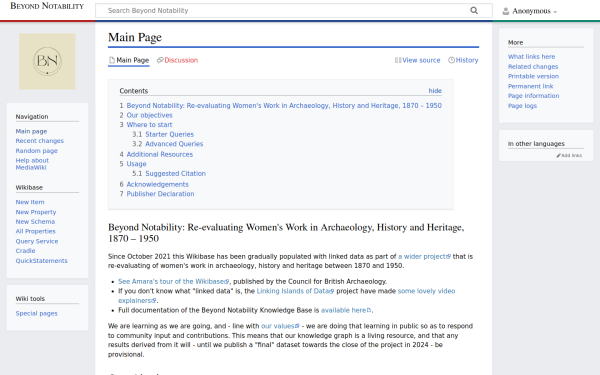The width and height of the screenshot is (600, 375).
Task: Open first contents entry Beyond Notability: Re-evaluating
Action: pyautogui.click(x=284, y=106)
